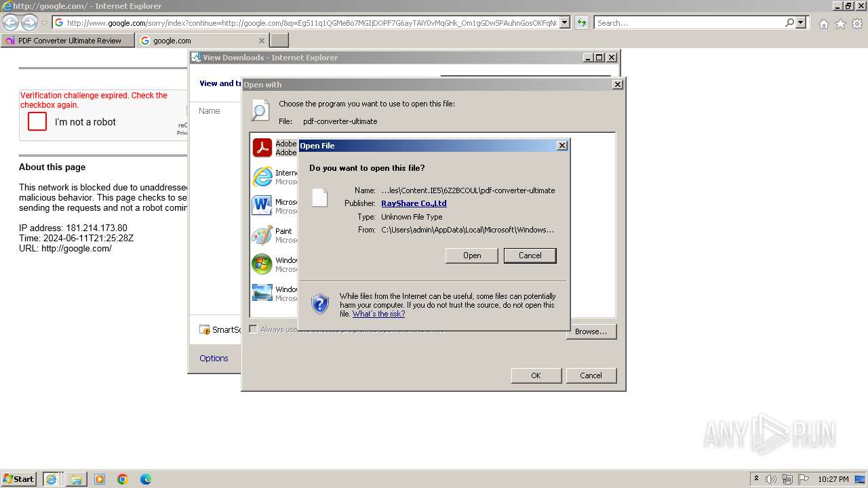Image resolution: width=868 pixels, height=488 pixels.
Task: Click the Refresh page icon
Action: pos(581,23)
